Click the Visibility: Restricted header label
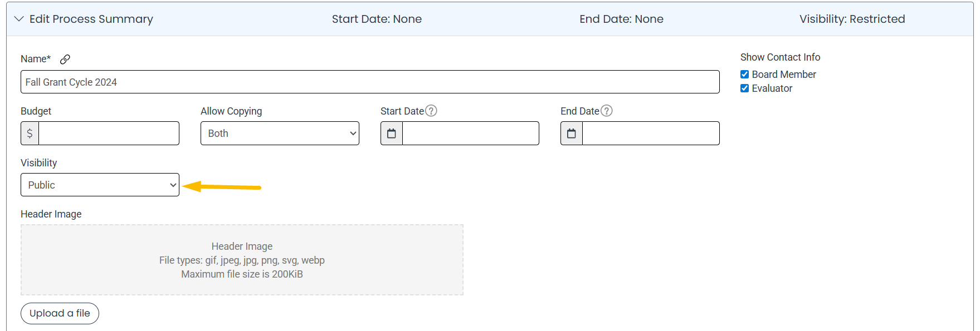Screen dimensions: 980x331 click(x=852, y=19)
